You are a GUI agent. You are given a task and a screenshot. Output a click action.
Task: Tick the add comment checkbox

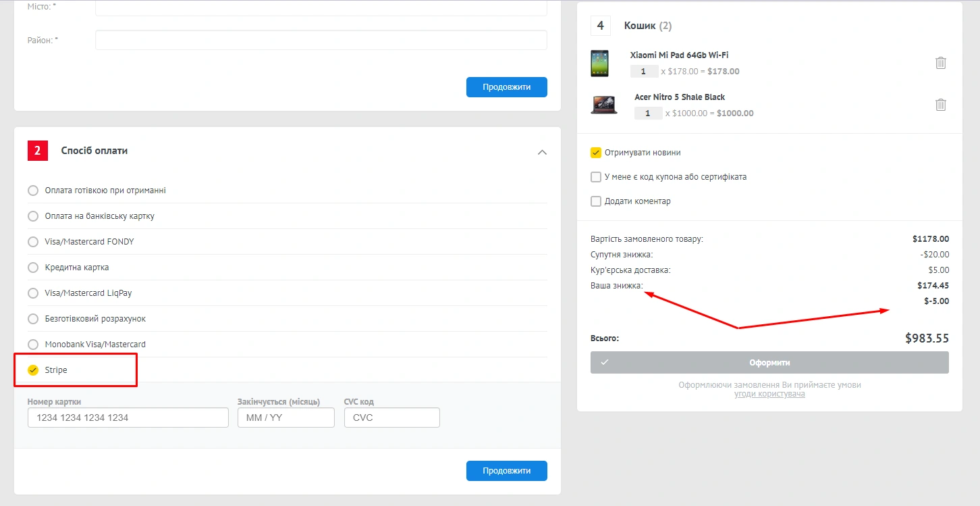click(x=596, y=201)
